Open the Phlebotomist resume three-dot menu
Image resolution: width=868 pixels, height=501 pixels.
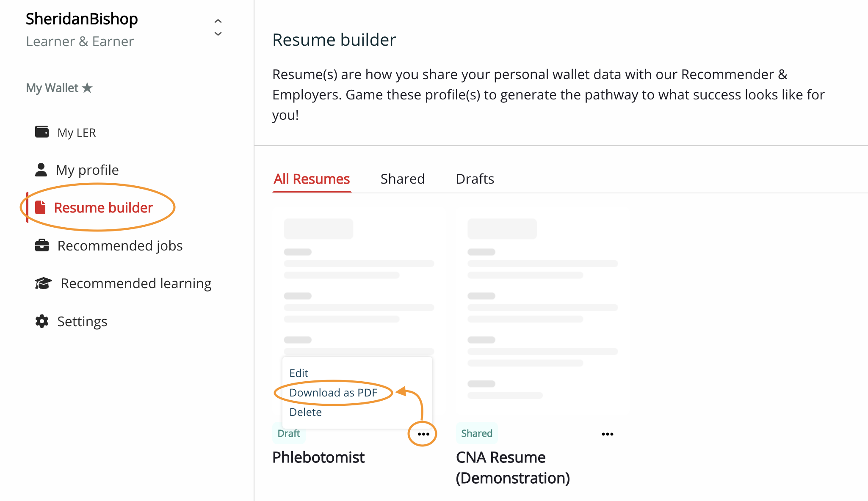coord(423,434)
